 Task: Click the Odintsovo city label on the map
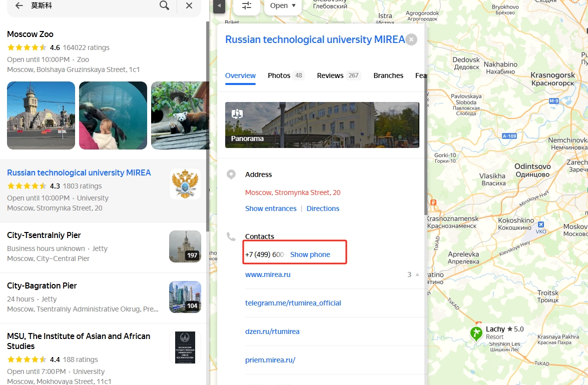pos(532,170)
